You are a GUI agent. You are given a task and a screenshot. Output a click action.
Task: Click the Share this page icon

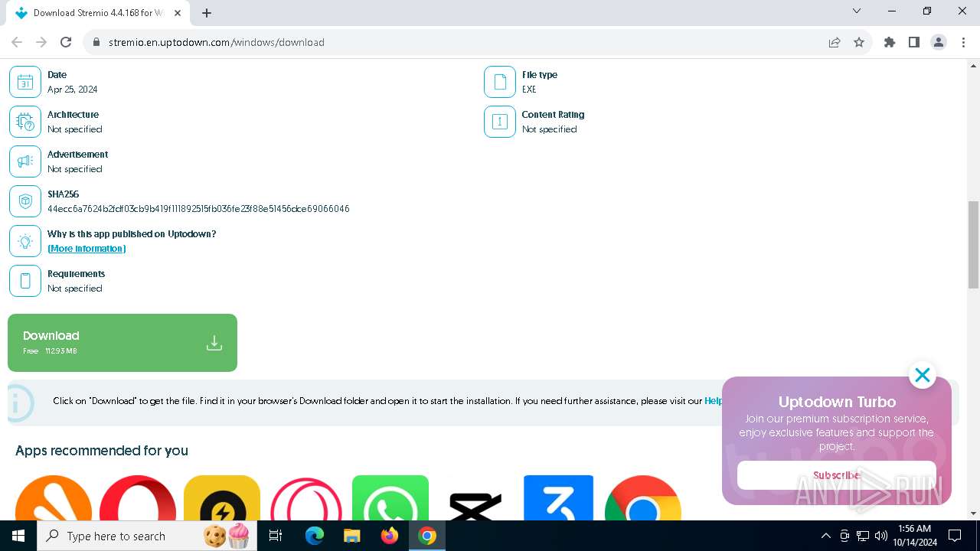pyautogui.click(x=835, y=42)
